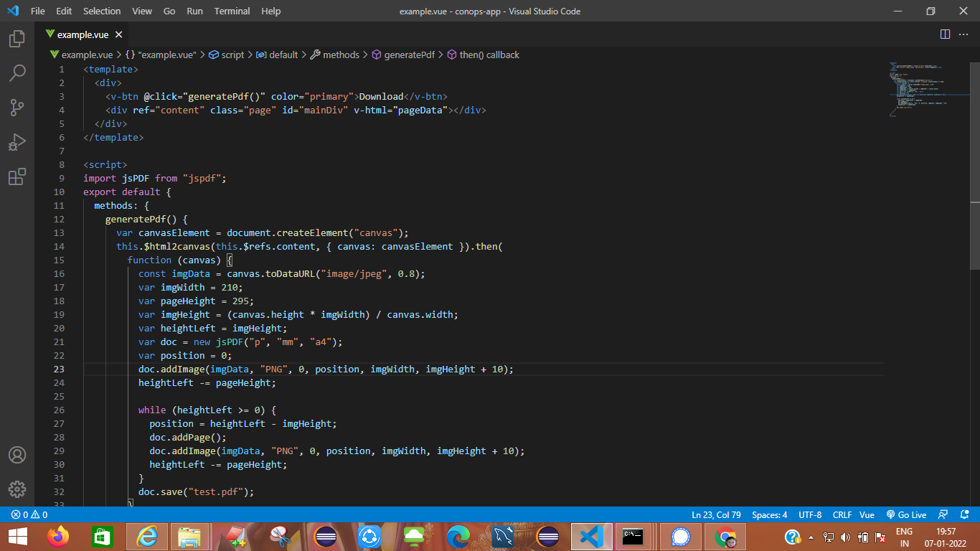The height and width of the screenshot is (551, 980).
Task: Open the notifications bell
Action: tap(965, 514)
